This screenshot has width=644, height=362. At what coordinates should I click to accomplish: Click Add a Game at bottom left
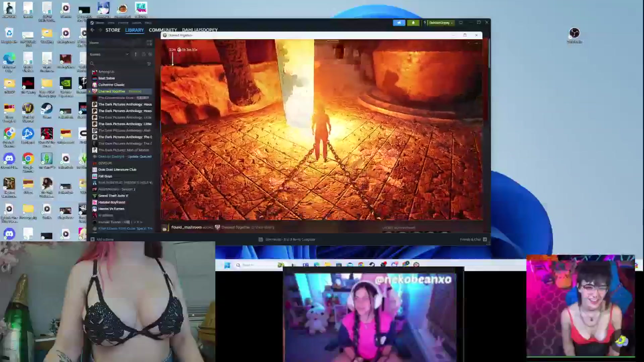[x=102, y=239]
